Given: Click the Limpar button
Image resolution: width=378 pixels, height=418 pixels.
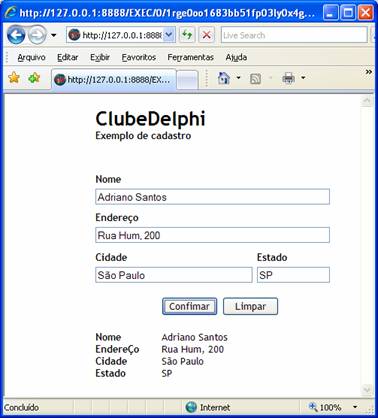Looking at the screenshot, I should tap(250, 306).
